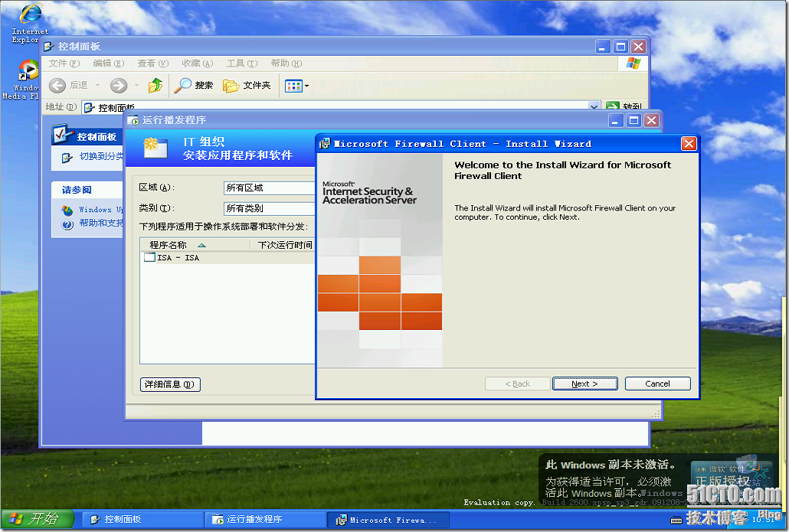Viewport: 789px width, 532px height.
Task: Click 后退 back arrow in toolbar
Action: 57,86
